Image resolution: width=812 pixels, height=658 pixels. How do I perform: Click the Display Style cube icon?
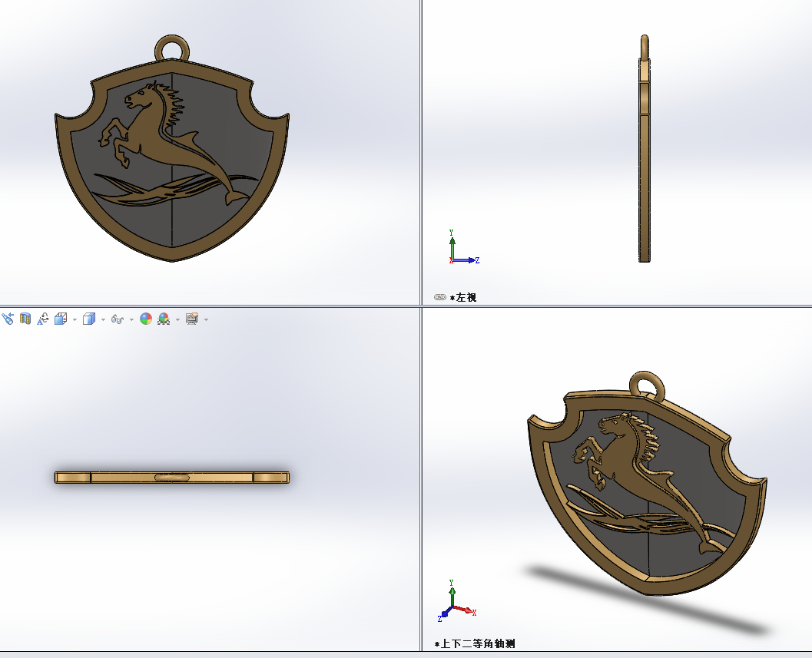[x=89, y=319]
